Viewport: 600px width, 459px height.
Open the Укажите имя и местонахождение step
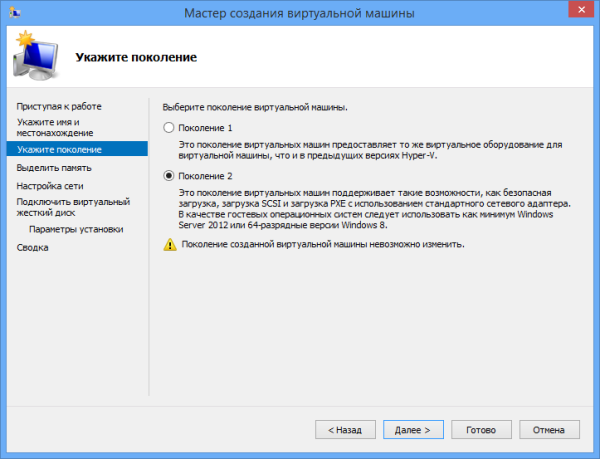pos(55,127)
